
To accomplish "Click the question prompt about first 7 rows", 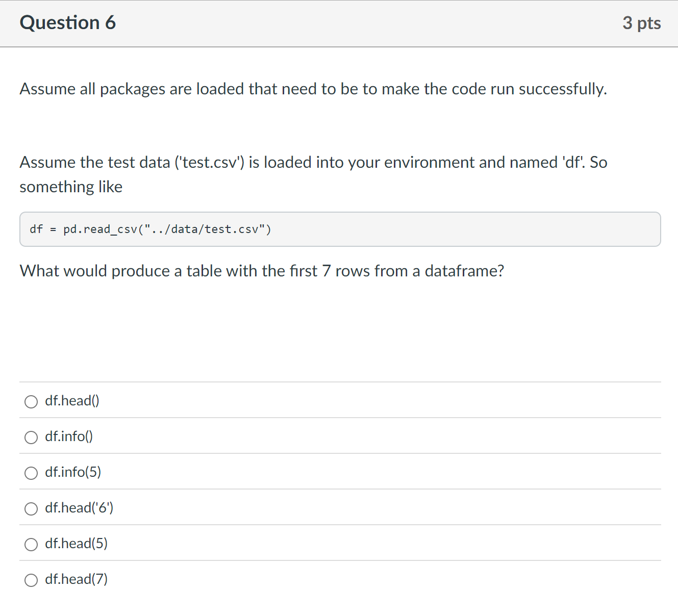I will 262,271.
